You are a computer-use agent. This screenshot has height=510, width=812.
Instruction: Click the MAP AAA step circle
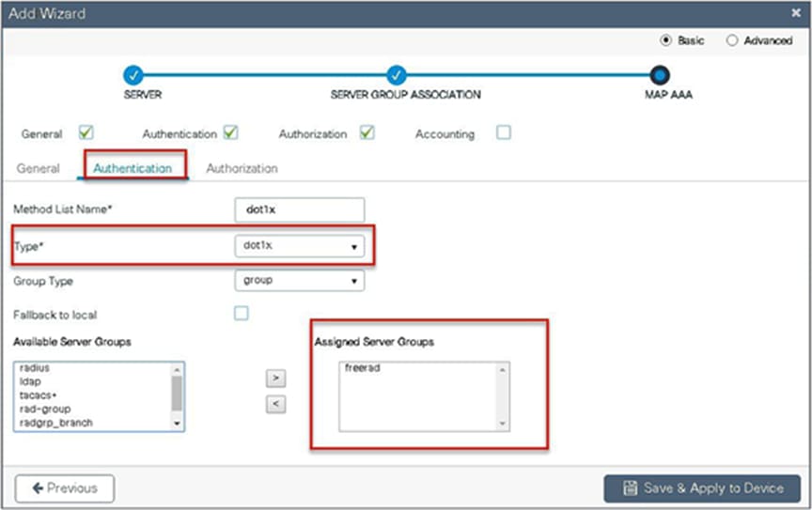(x=659, y=75)
